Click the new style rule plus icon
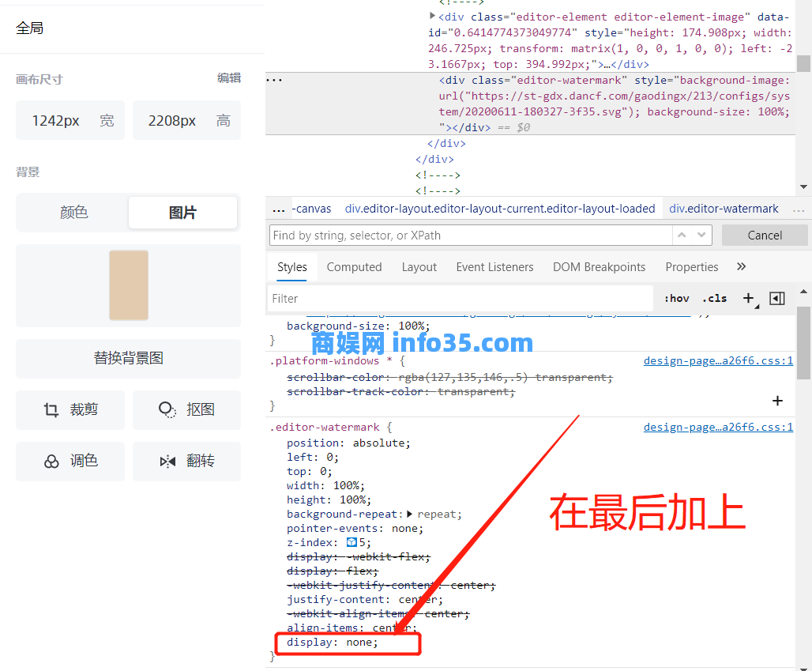 click(x=748, y=298)
